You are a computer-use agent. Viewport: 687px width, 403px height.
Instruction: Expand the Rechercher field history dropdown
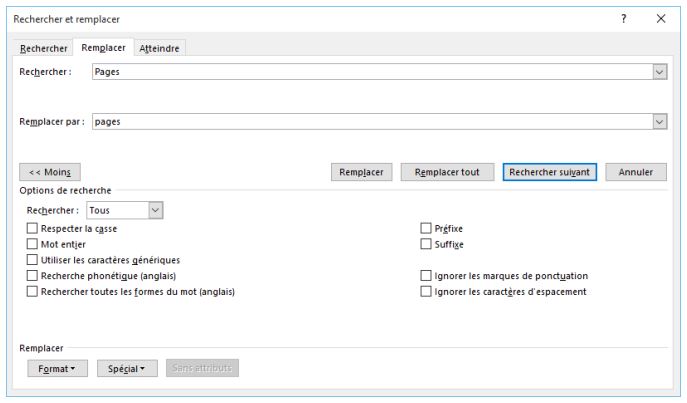(x=659, y=72)
